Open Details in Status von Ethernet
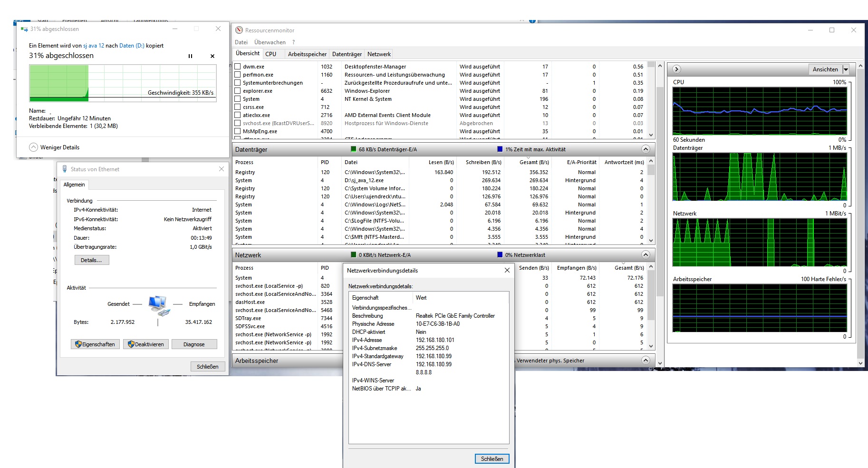Viewport: 868px width, 468px height. point(92,260)
